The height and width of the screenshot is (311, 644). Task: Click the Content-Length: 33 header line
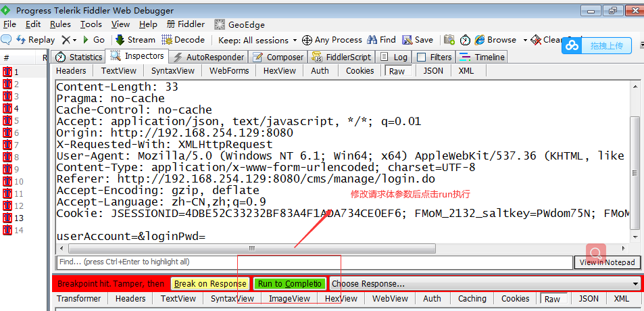[x=117, y=87]
